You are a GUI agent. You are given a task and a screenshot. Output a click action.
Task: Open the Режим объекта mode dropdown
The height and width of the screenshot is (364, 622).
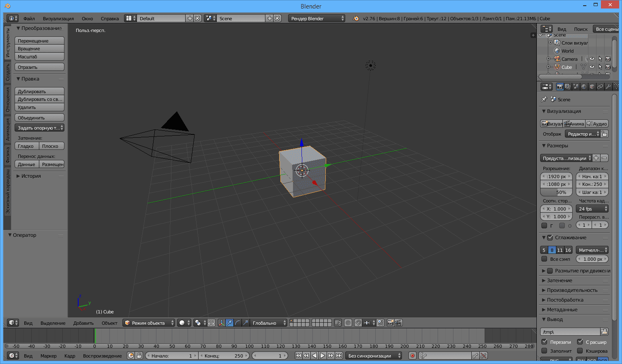149,323
